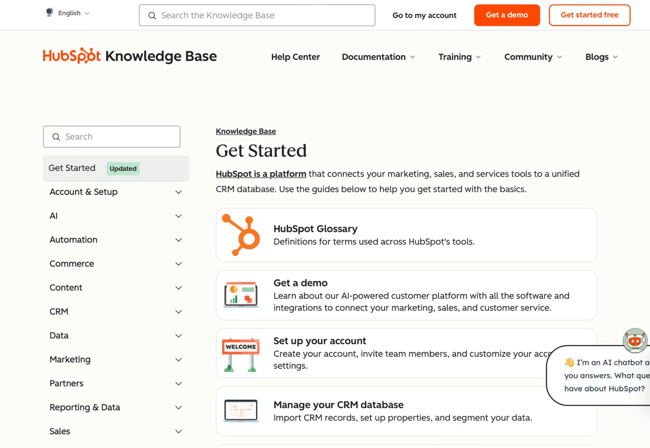
Task: Click the Get a demo card dashboard icon
Action: coord(241,295)
